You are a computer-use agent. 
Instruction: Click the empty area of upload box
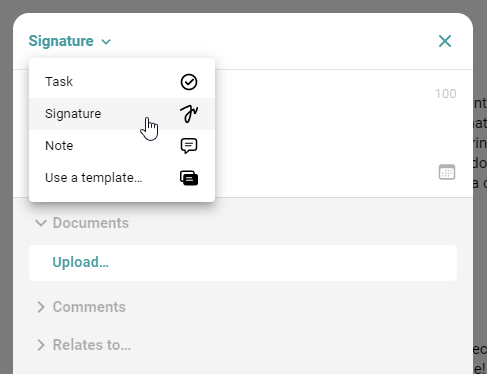point(283,263)
